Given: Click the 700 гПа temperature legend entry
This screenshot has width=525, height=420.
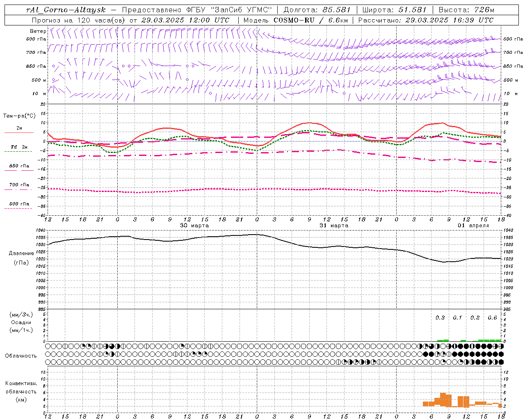Looking at the screenshot, I should coord(19,185).
